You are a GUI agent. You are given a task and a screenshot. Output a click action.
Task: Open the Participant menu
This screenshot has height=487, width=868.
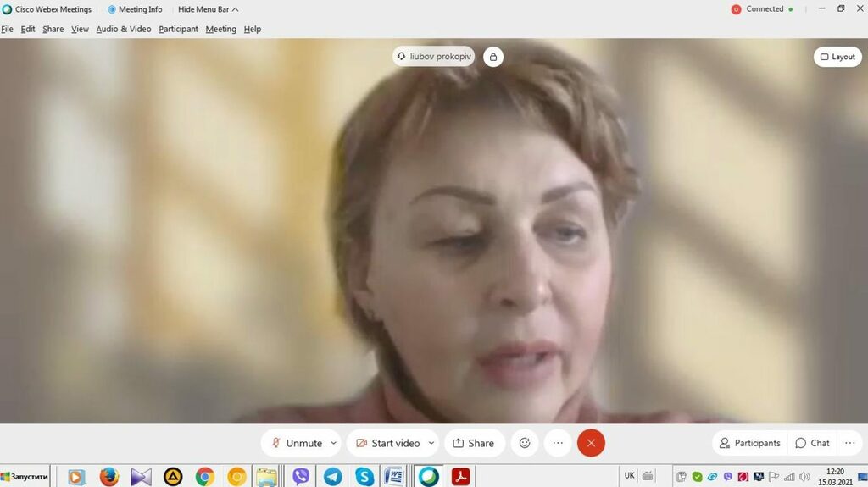[x=178, y=29]
